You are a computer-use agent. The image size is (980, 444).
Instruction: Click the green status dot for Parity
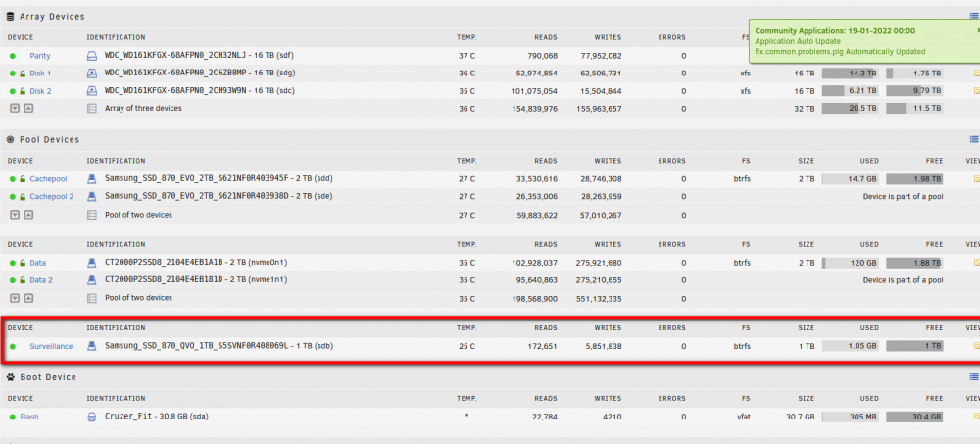[x=13, y=56]
